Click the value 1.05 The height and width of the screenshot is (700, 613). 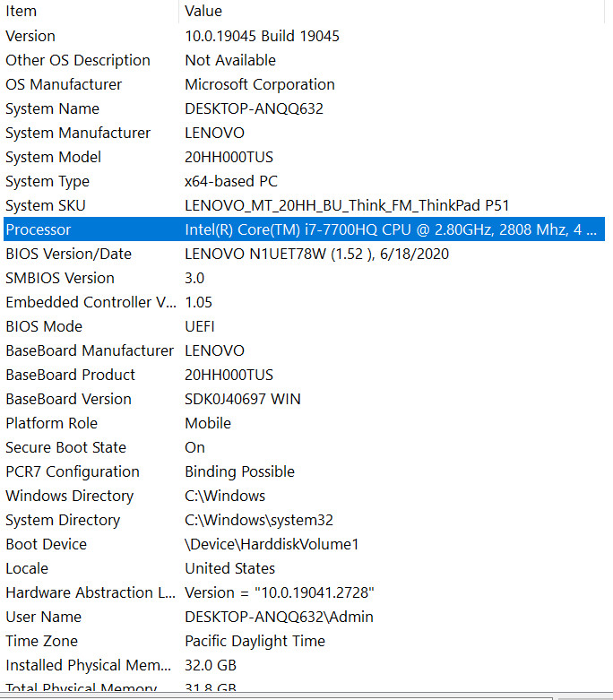[199, 302]
